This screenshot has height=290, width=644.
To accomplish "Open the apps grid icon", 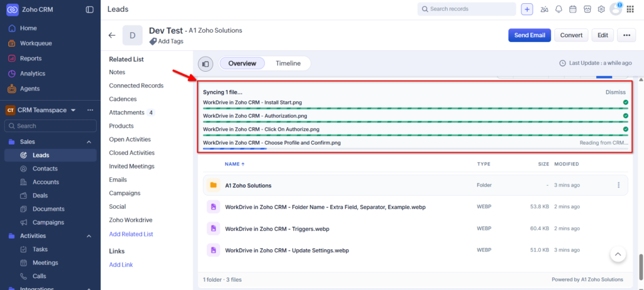I will pos(630,9).
